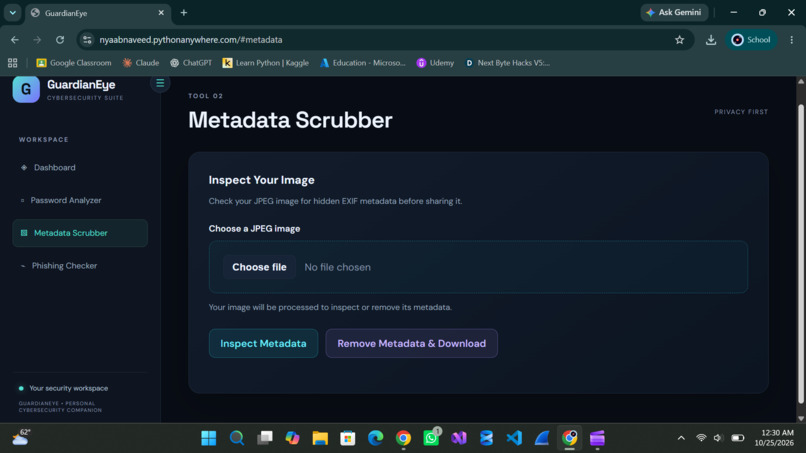
Task: Open WhatsApp from taskbar
Action: (431, 438)
